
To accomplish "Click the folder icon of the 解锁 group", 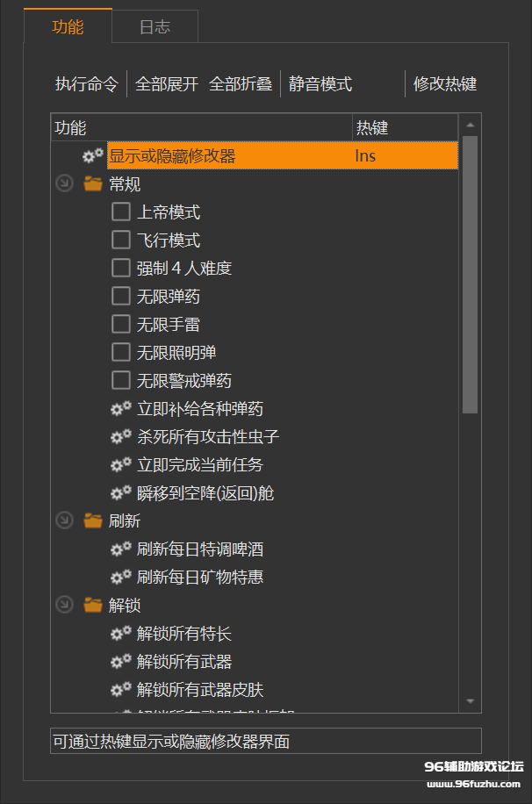I will click(x=94, y=605).
